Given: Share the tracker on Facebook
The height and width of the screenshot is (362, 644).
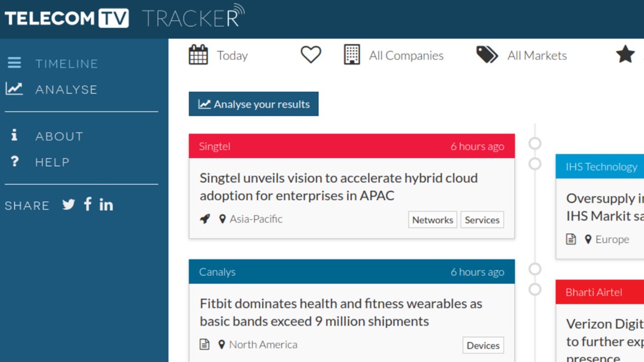Looking at the screenshot, I should pyautogui.click(x=87, y=204).
